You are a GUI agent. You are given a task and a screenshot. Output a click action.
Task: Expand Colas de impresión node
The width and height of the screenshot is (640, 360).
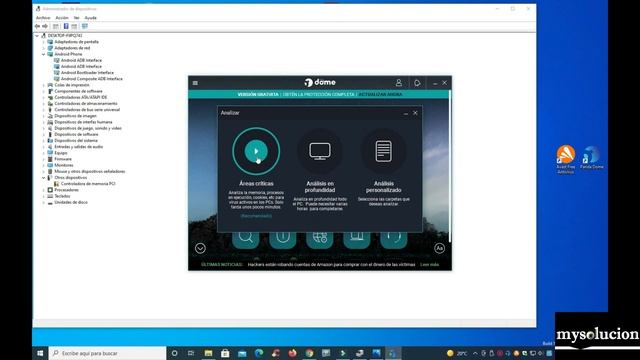click(x=44, y=85)
